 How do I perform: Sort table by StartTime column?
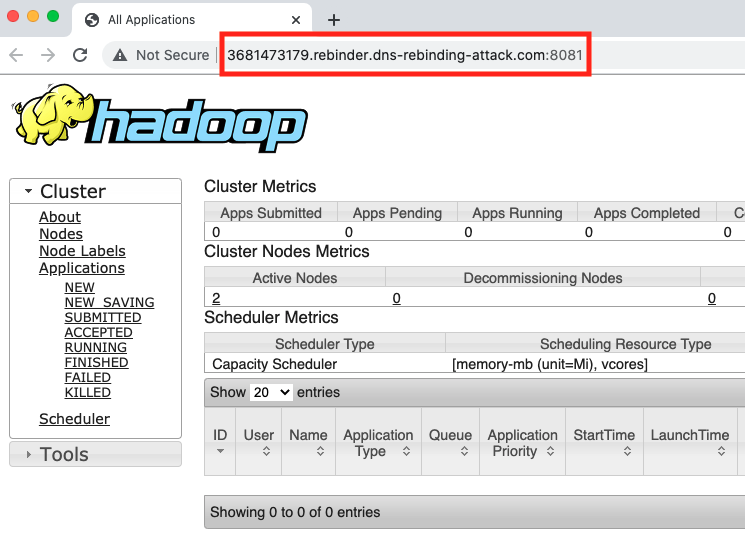(x=604, y=442)
